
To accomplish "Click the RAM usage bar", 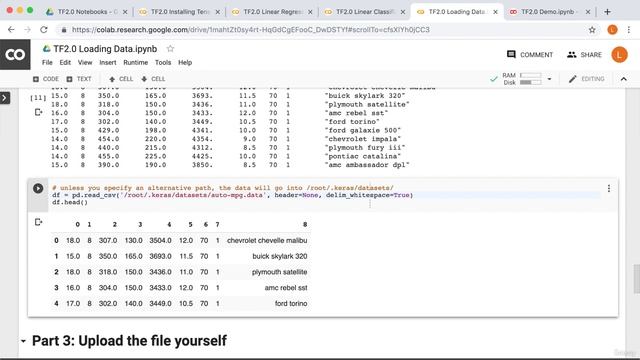I will [531, 76].
